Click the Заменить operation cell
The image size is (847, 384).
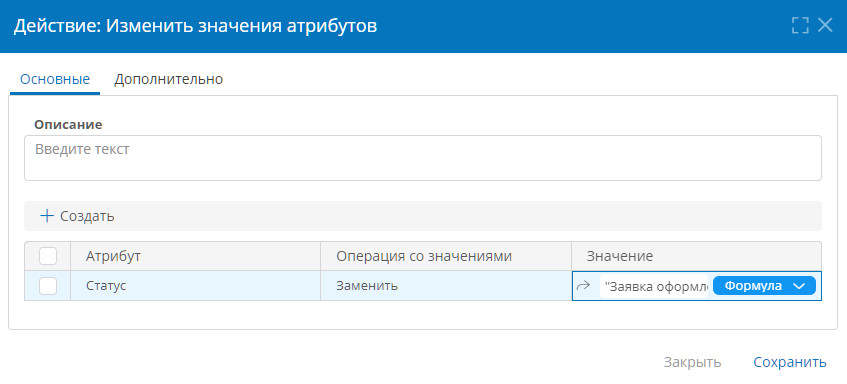click(446, 286)
